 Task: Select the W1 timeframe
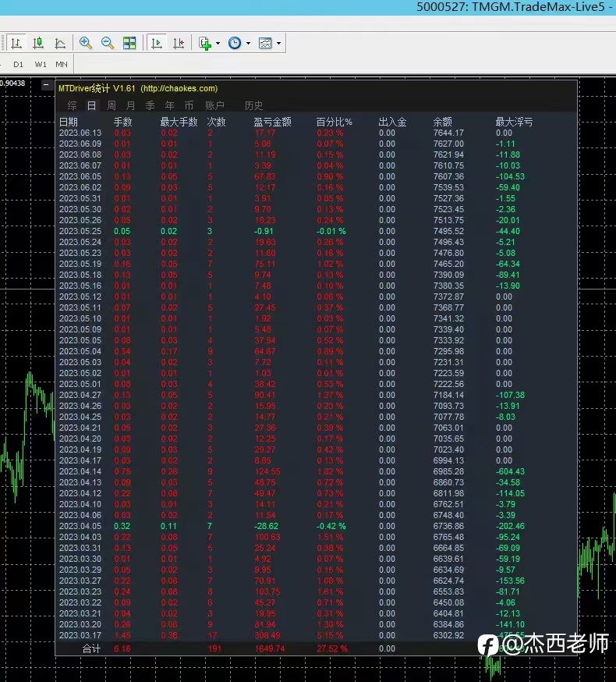coord(41,64)
